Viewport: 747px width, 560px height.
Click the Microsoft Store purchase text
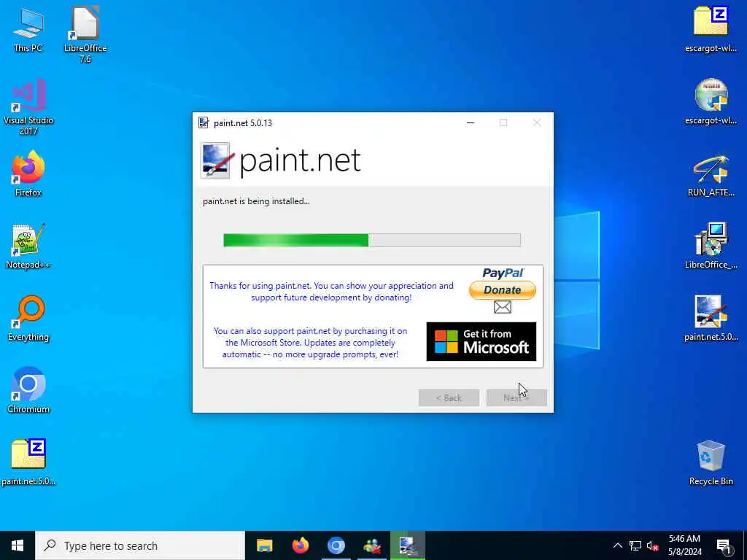pos(310,343)
